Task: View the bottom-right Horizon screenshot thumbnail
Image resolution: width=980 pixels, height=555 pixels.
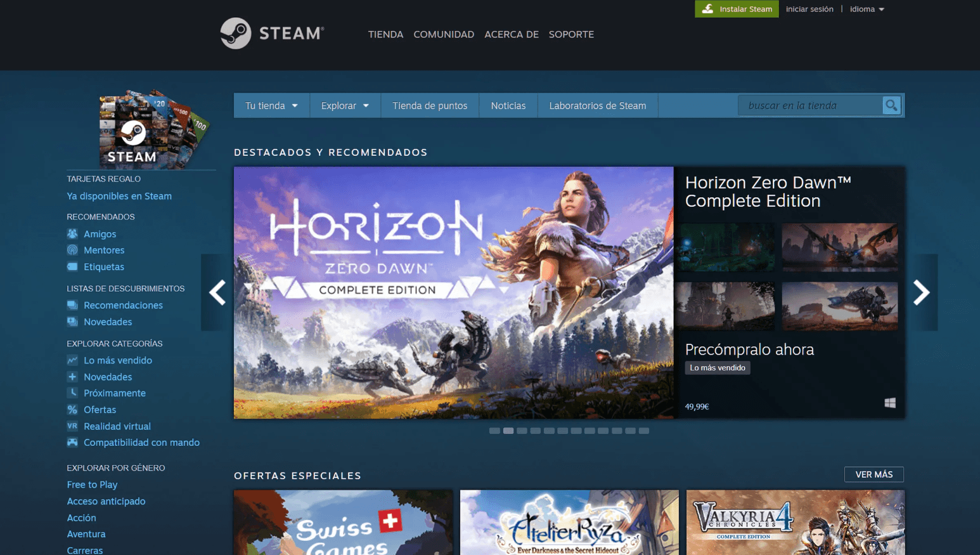Action: pos(839,306)
